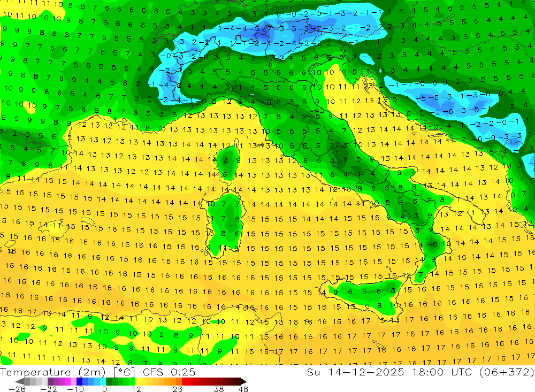Click the 'GFS 0.25' model label

[169, 372]
